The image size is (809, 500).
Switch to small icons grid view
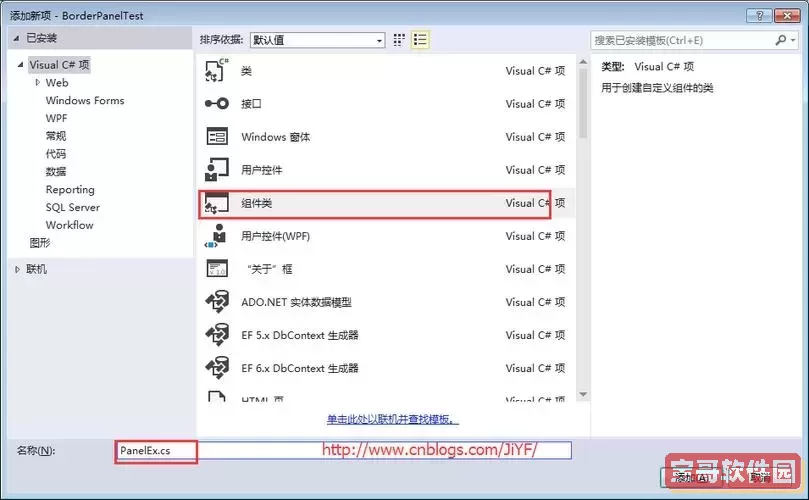(x=399, y=40)
